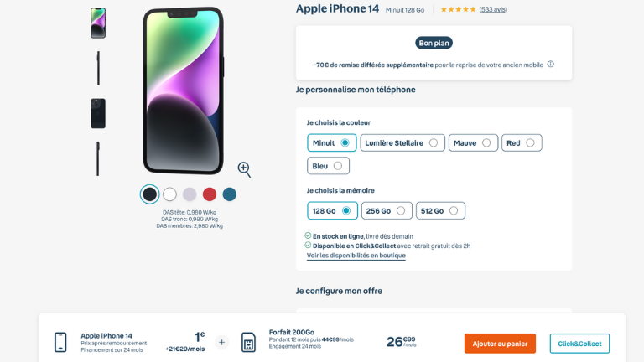Open the 533 avis reviews link
Viewport: 644px width, 362px height.
click(493, 9)
